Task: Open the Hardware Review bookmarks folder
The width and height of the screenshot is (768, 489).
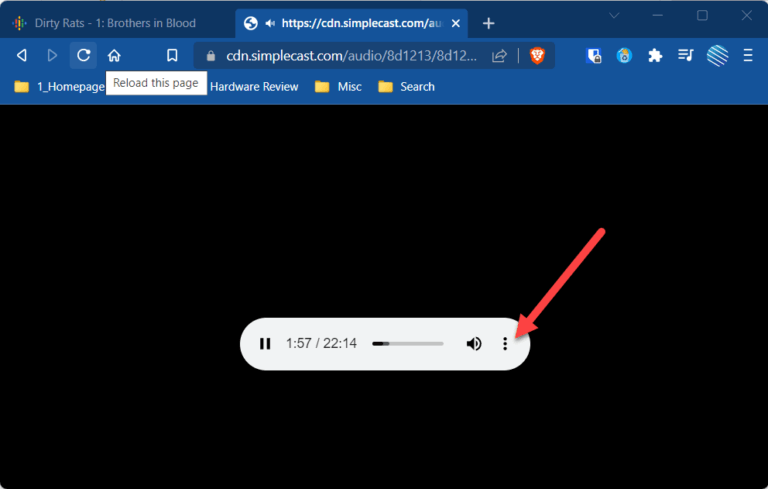Action: point(254,87)
